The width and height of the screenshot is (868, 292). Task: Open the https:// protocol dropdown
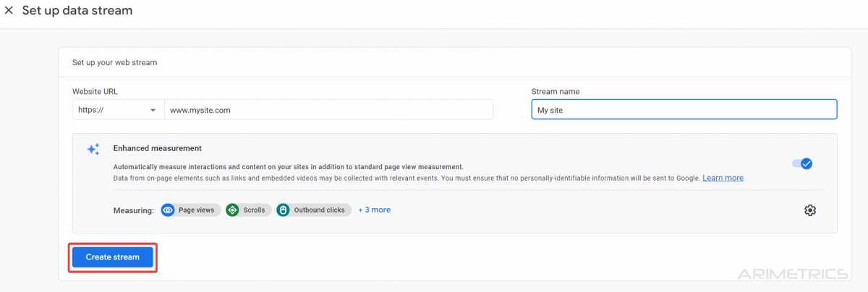tap(118, 110)
